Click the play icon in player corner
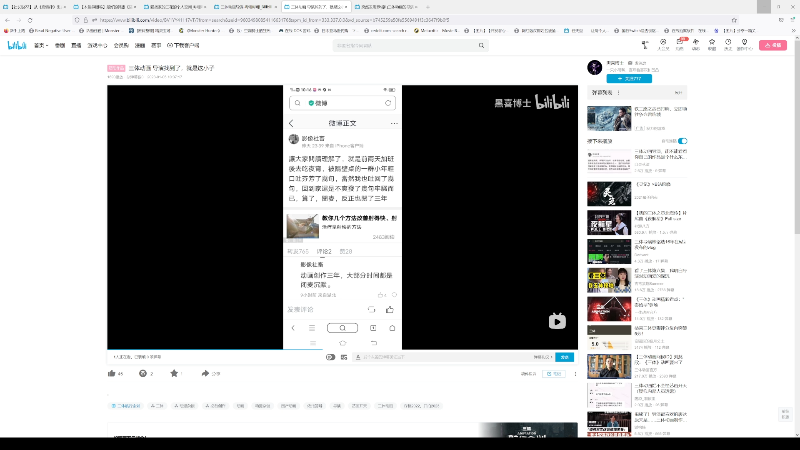The width and height of the screenshot is (800, 450). click(x=557, y=321)
